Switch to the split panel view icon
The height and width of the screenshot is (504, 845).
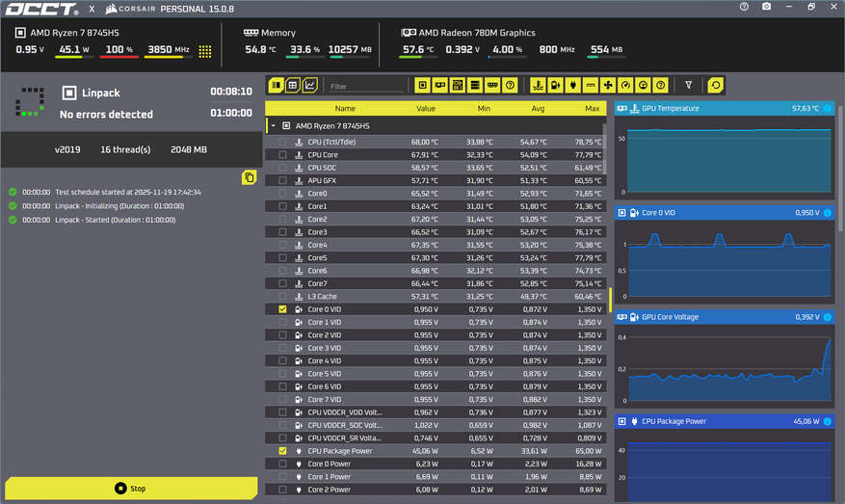(x=276, y=85)
